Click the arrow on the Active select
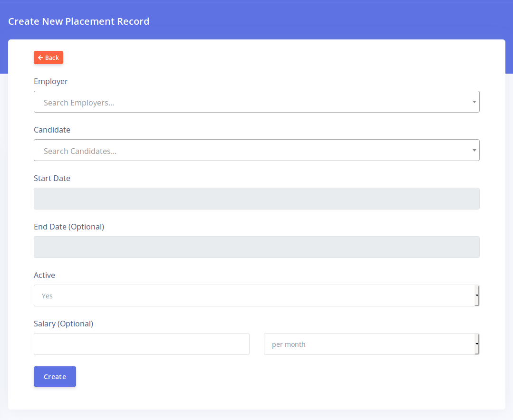The image size is (513, 420). (x=476, y=296)
